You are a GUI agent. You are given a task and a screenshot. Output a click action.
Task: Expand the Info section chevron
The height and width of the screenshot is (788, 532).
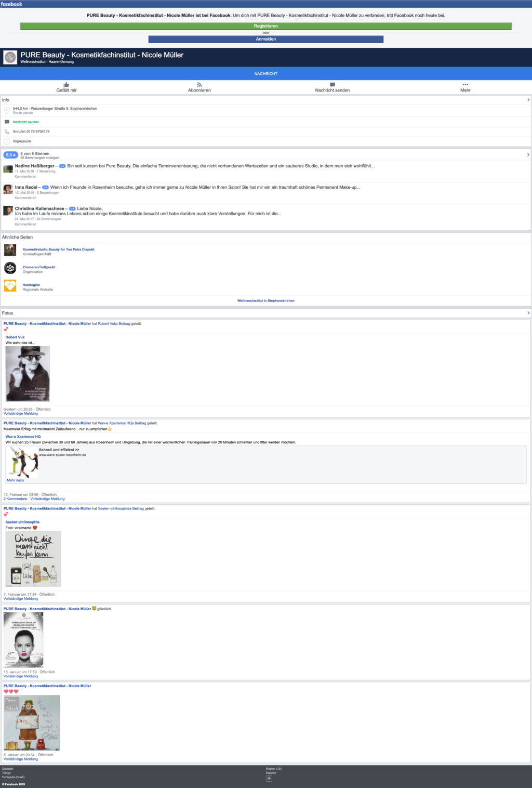528,100
